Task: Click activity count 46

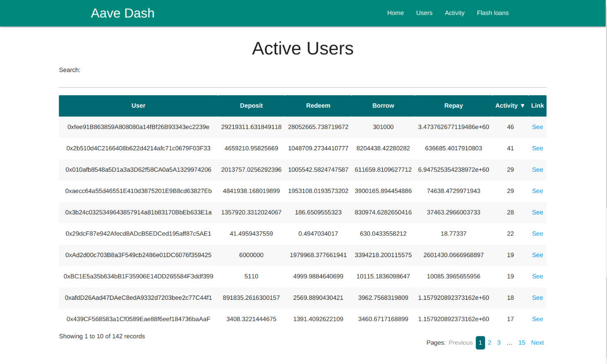Action: [510, 127]
